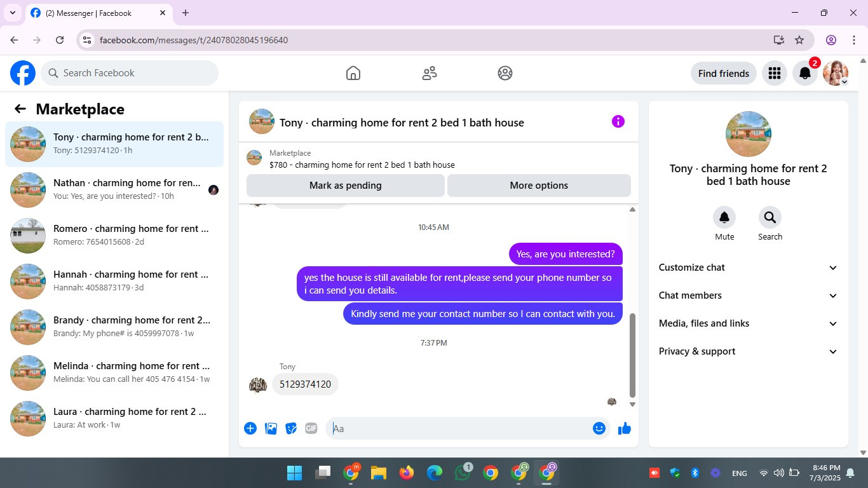Click the 'Kindly send me your contact number' message
Screen dimensions: 868x488
tap(483, 314)
